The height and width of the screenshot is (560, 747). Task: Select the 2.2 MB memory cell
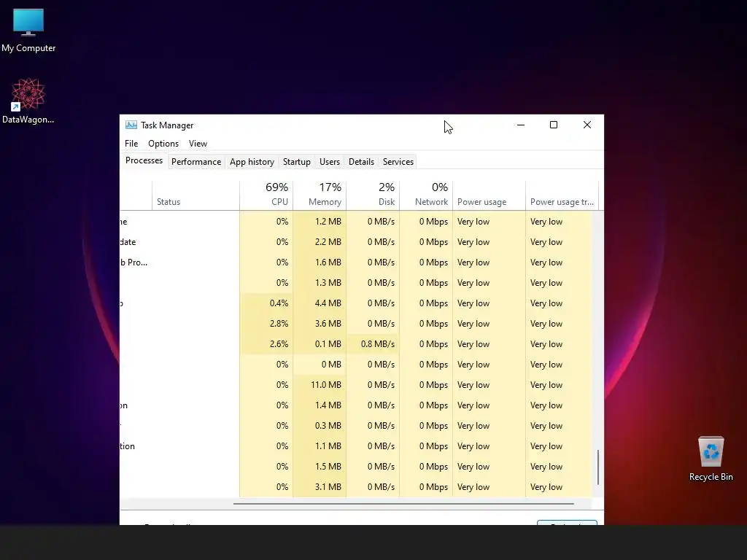click(x=320, y=242)
